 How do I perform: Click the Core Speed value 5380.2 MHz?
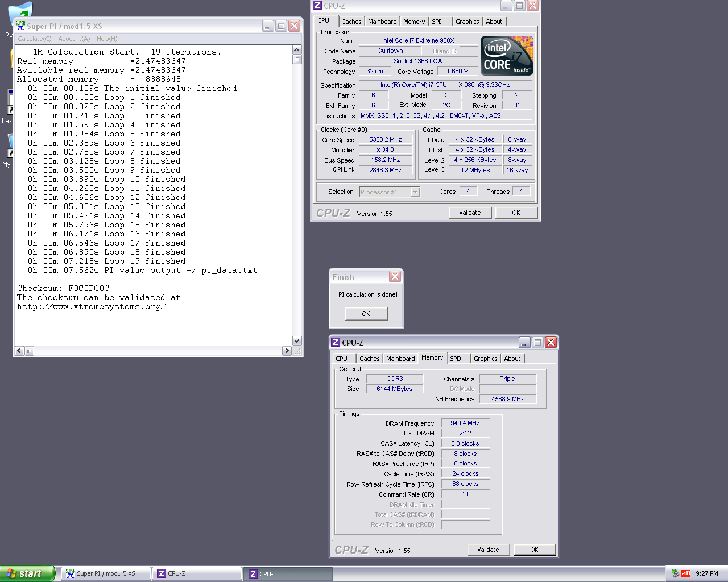click(x=386, y=139)
